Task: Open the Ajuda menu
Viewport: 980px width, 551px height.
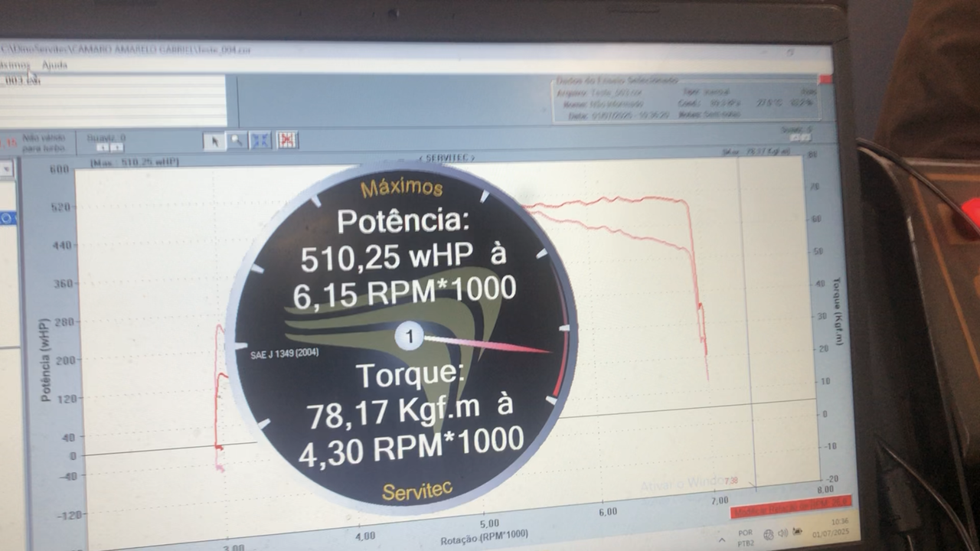Action: (x=54, y=65)
